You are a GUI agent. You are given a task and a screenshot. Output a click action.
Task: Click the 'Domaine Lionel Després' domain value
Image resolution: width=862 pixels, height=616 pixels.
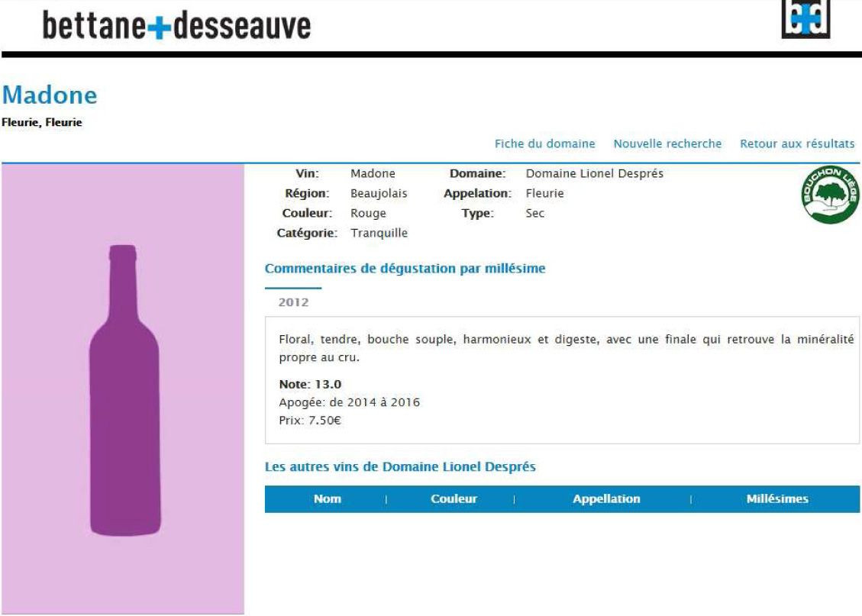click(x=594, y=173)
